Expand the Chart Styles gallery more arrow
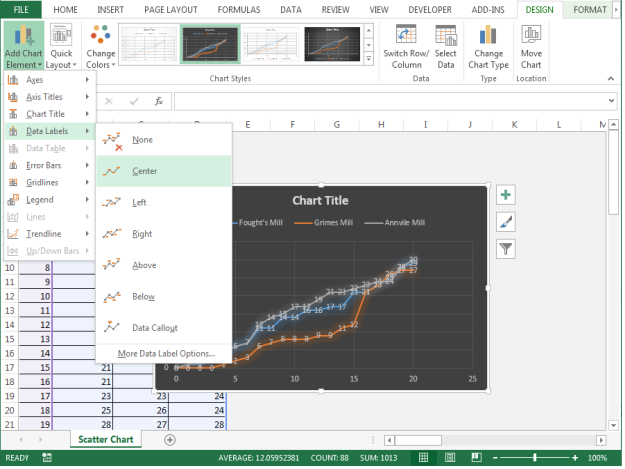 (369, 59)
